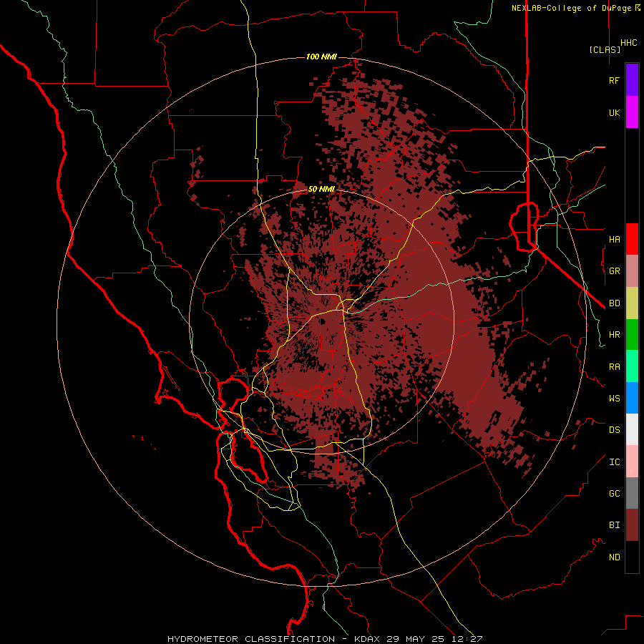Click the UK magenta legend swatch
Viewport: 644px width, 644px height.
pyautogui.click(x=632, y=112)
